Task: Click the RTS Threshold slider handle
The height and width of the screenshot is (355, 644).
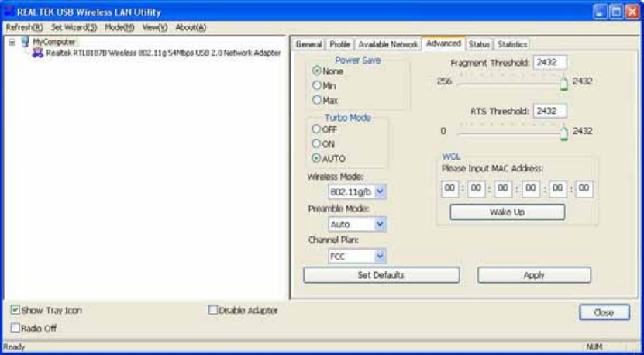Action: coord(564,133)
